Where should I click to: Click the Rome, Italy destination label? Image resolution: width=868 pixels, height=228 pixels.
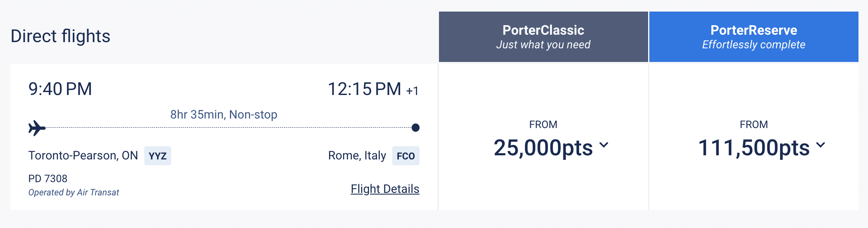pyautogui.click(x=357, y=155)
